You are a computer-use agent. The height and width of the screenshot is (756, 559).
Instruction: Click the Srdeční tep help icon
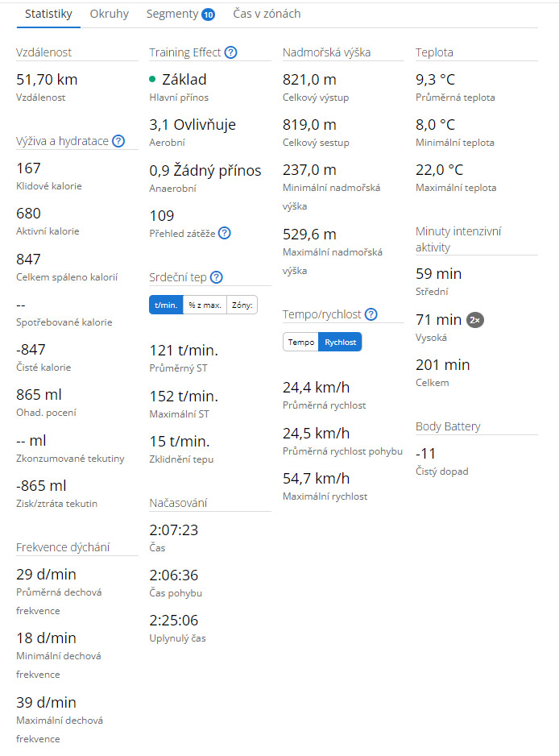(x=217, y=277)
